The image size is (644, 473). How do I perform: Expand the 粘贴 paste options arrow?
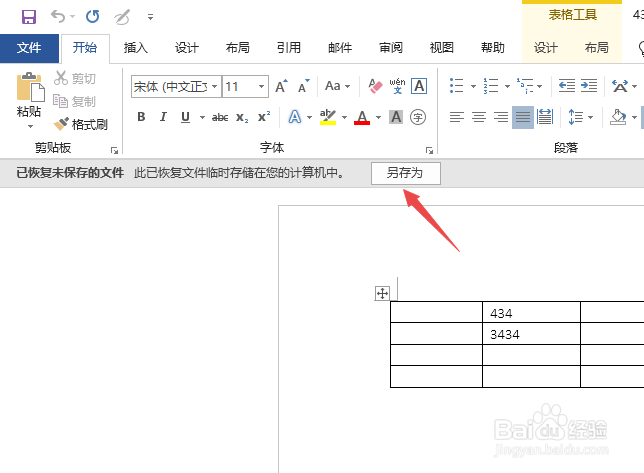pos(30,126)
